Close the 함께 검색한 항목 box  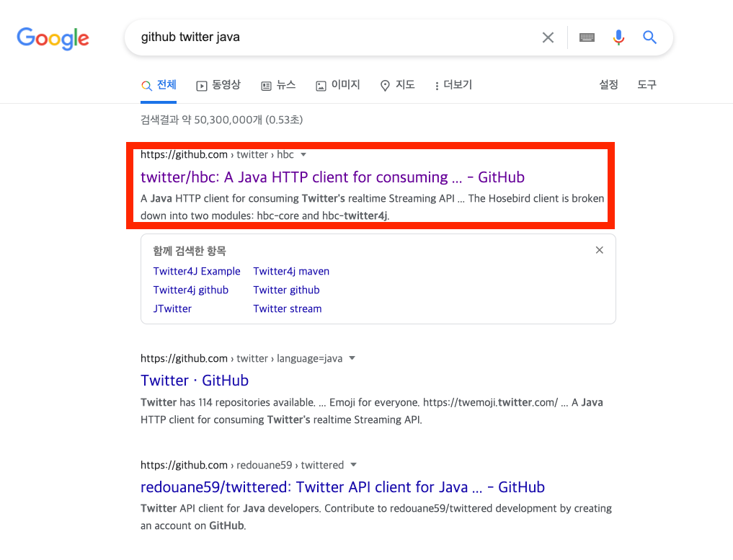coord(600,250)
